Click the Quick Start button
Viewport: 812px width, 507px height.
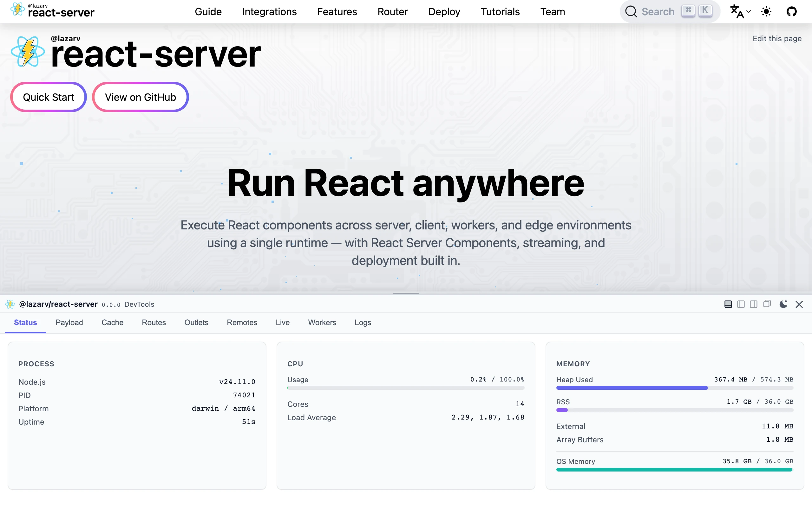tap(49, 97)
